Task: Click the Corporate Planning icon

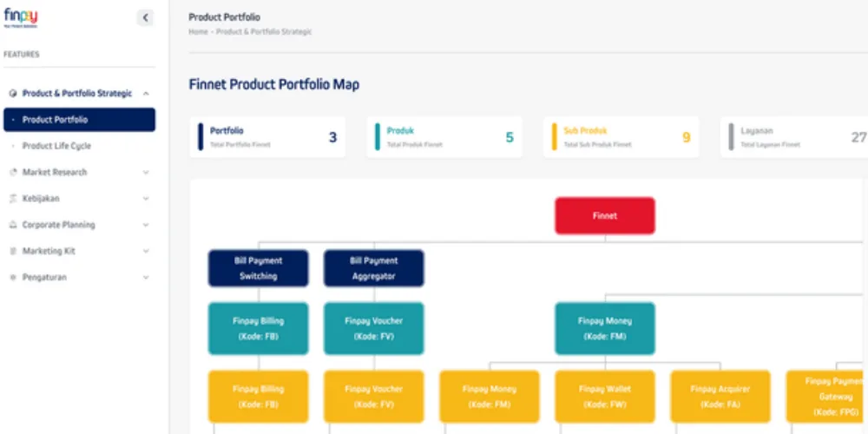Action: (x=13, y=225)
